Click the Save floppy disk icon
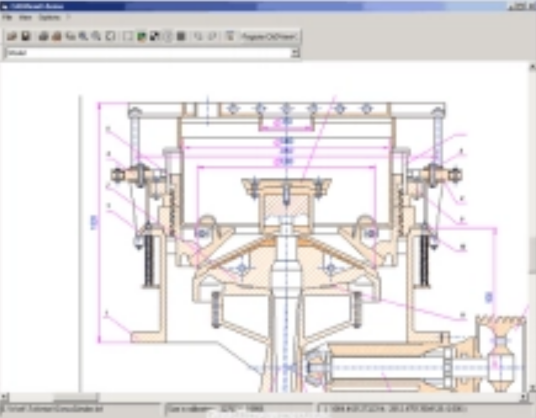This screenshot has width=536, height=418. (x=26, y=36)
